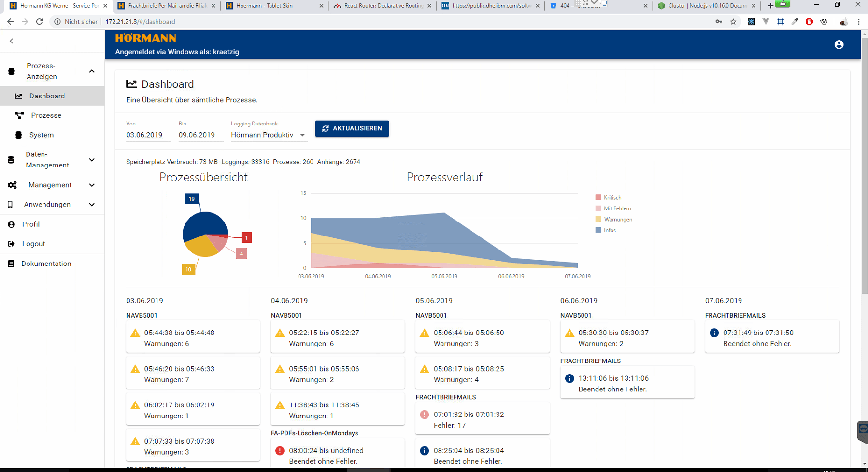Open the 05:46:20 bis 05:46:33 card

[193, 373]
